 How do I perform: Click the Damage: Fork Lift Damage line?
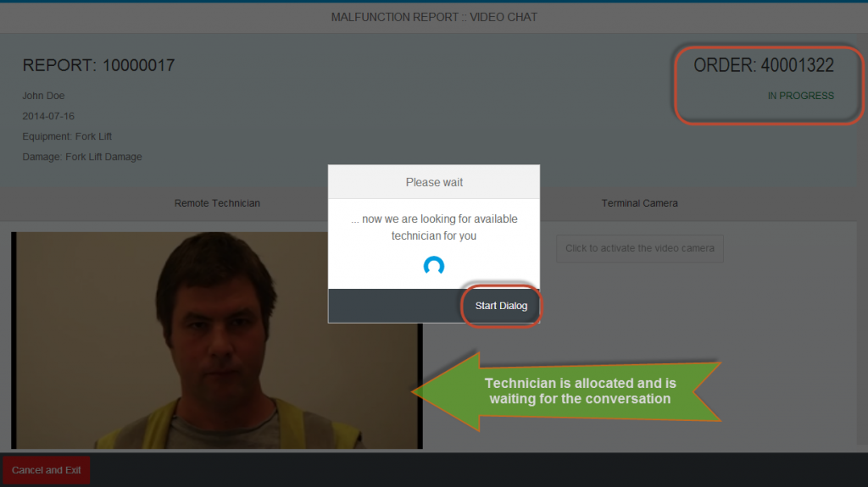tap(82, 157)
